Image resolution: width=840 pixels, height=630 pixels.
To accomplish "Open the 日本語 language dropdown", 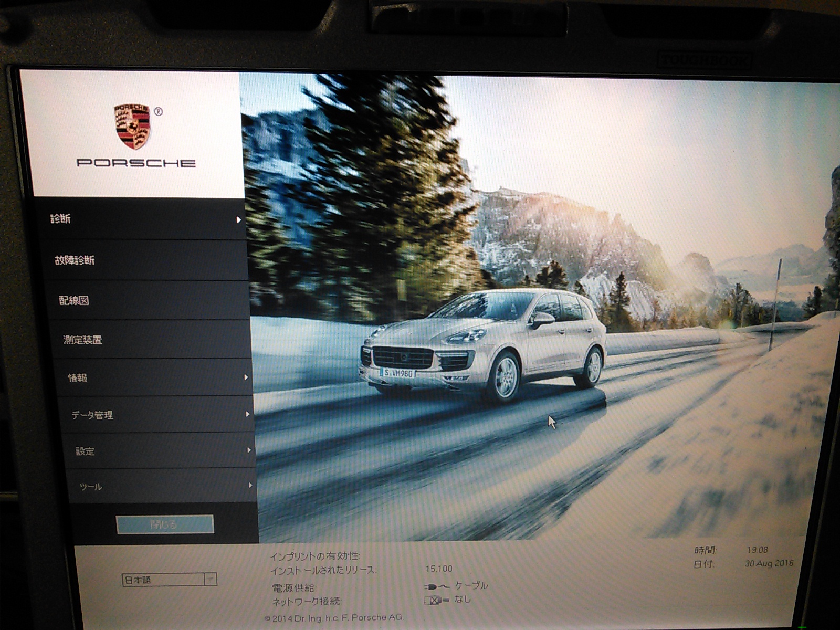I will [x=169, y=580].
